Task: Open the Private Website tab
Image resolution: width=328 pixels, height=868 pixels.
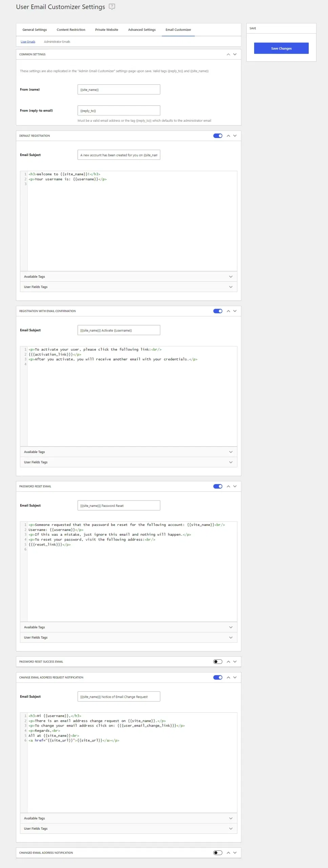Action: pos(107,30)
